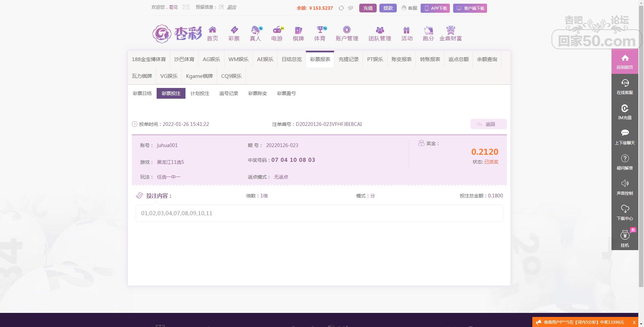Image resolution: width=644 pixels, height=327 pixels.
Task: Switch to the 充提记录 tab
Action: 348,59
